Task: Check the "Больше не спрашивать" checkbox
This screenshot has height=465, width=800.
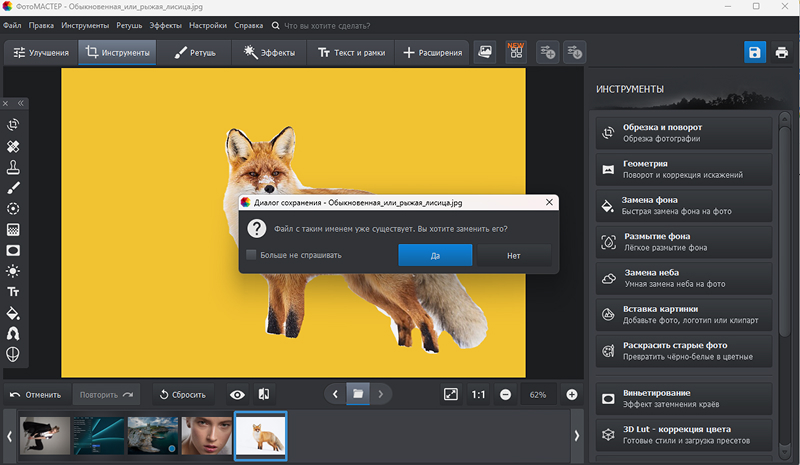Action: click(252, 255)
